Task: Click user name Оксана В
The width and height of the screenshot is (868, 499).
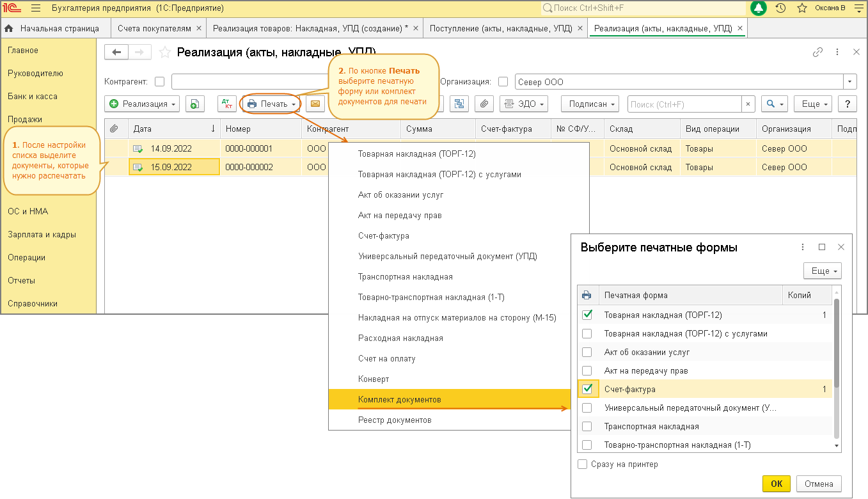Action: click(x=830, y=8)
